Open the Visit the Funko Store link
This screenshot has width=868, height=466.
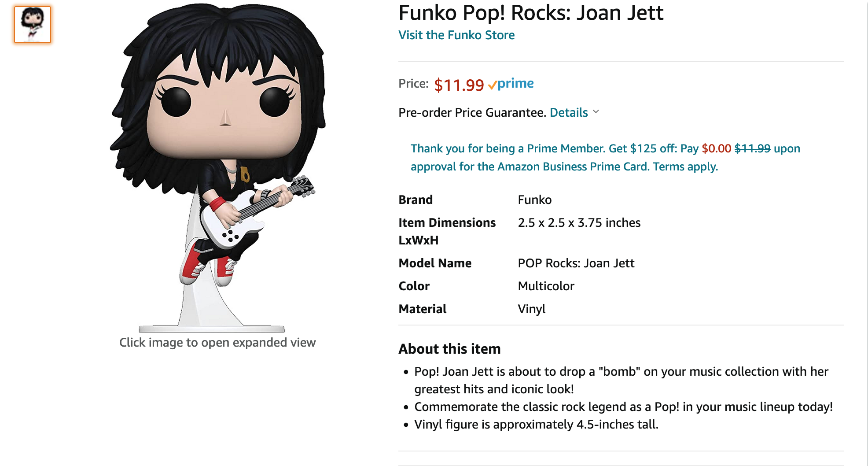coord(456,35)
